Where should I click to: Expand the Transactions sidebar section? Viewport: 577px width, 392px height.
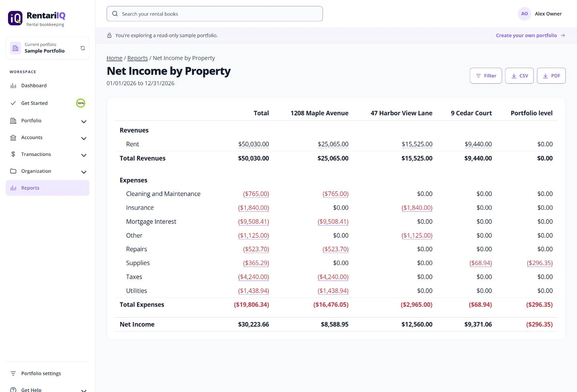click(x=84, y=155)
